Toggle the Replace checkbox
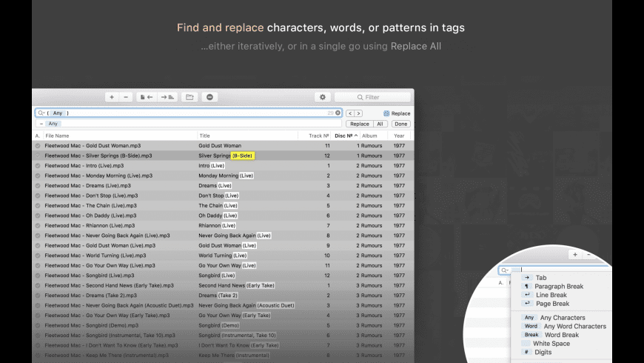The height and width of the screenshot is (363, 644). point(386,113)
